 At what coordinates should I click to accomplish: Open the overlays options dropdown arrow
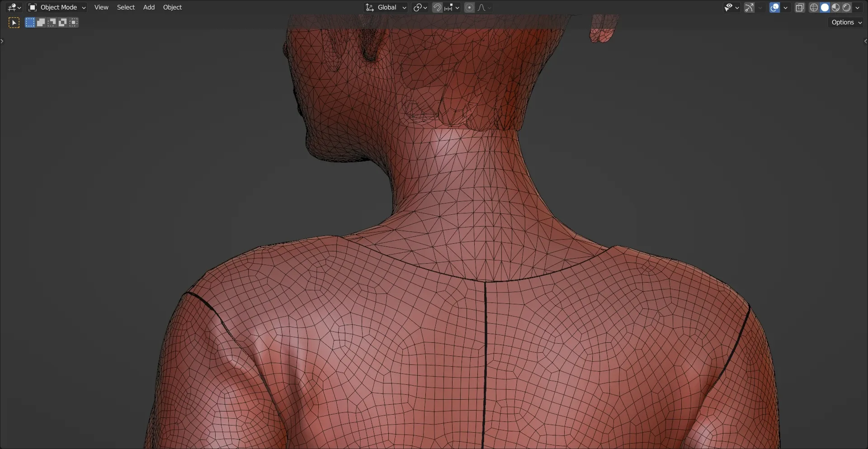point(785,7)
